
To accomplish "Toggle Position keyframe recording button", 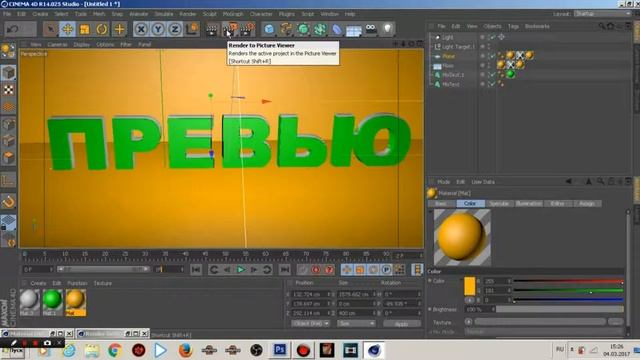I will pos(347,269).
